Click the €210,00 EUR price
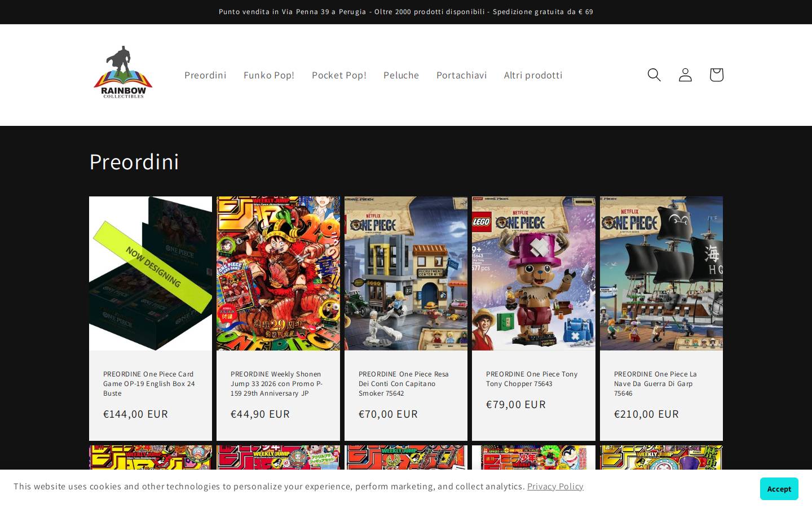 pyautogui.click(x=646, y=414)
